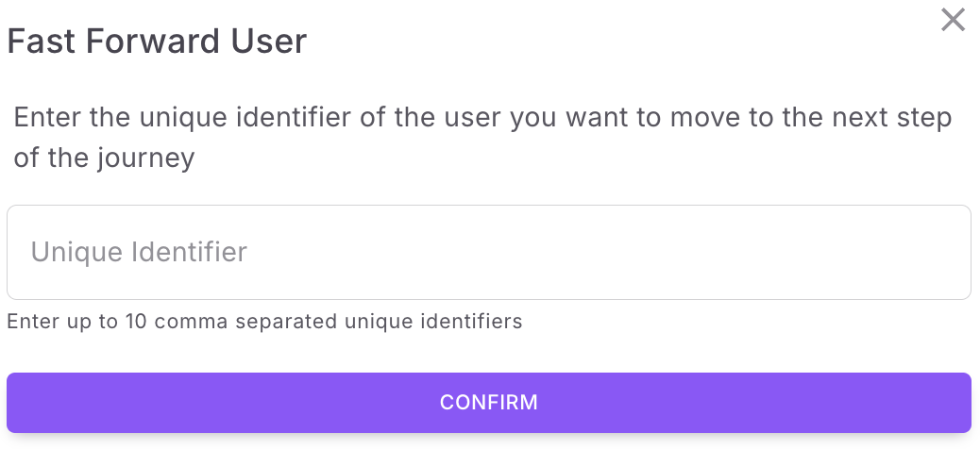980x449 pixels.
Task: Focus the Unique Identifier text box
Action: coord(489,252)
